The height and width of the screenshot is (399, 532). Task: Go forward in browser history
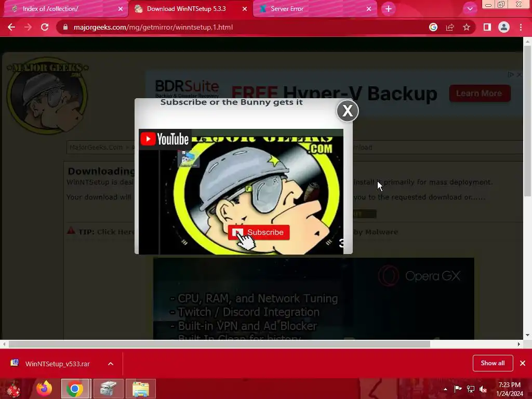[28, 27]
